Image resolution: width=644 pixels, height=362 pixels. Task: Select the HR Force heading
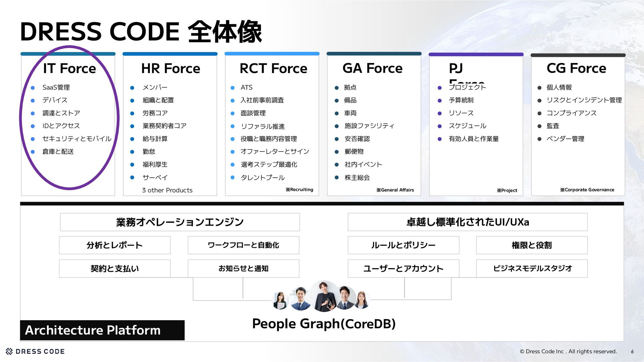coord(170,68)
